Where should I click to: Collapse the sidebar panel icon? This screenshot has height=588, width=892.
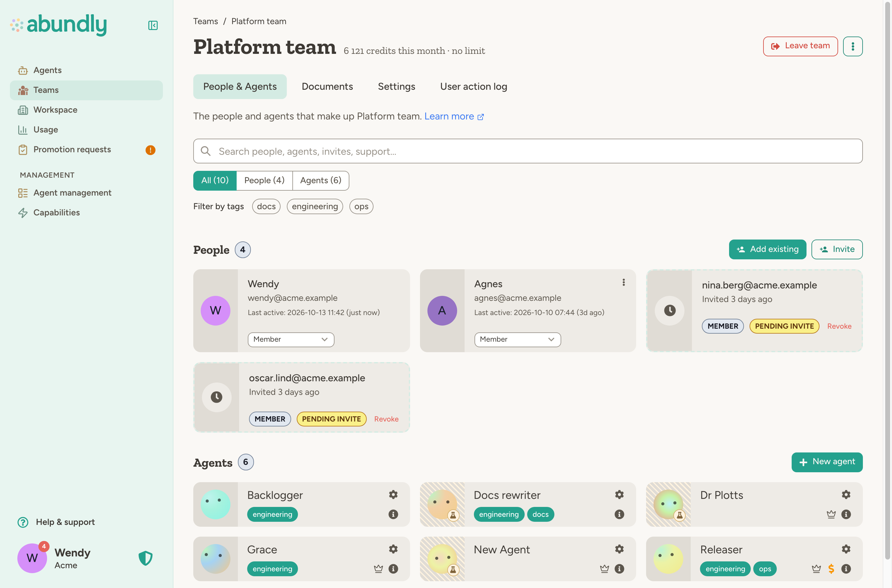pos(153,25)
